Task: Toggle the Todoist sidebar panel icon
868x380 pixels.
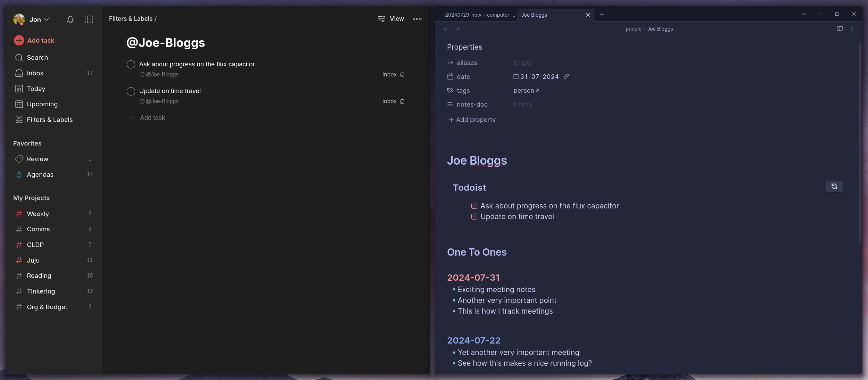Action: pos(89,20)
